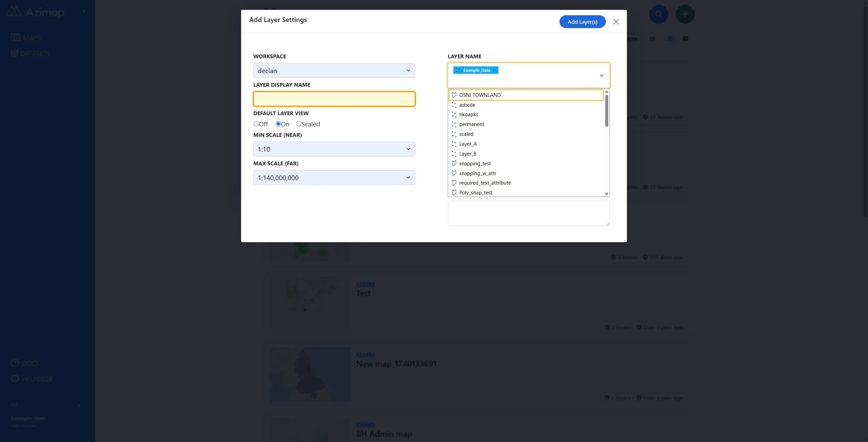Click the points icon beside permanent
Screen dimensions: 868x442
pos(454,124)
